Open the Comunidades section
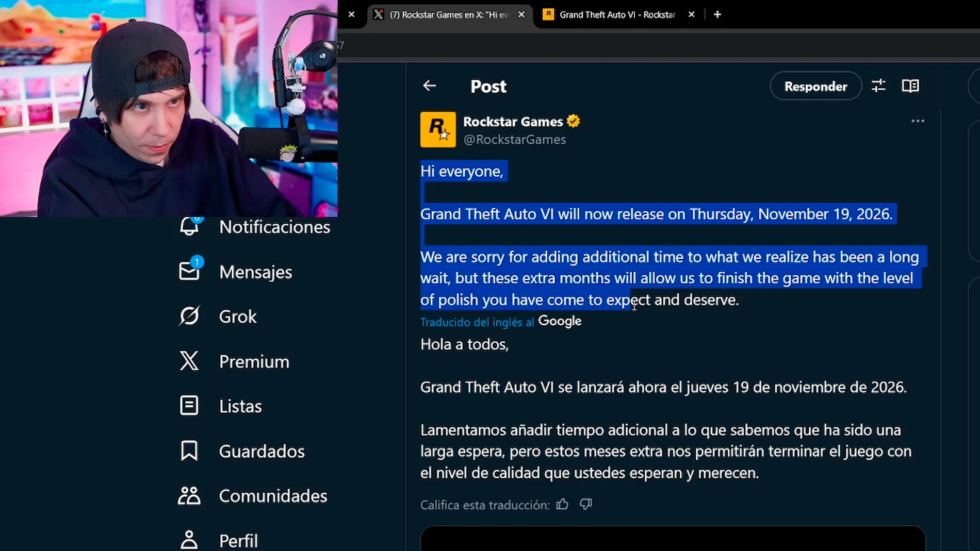This screenshot has width=980, height=551. pos(273,495)
